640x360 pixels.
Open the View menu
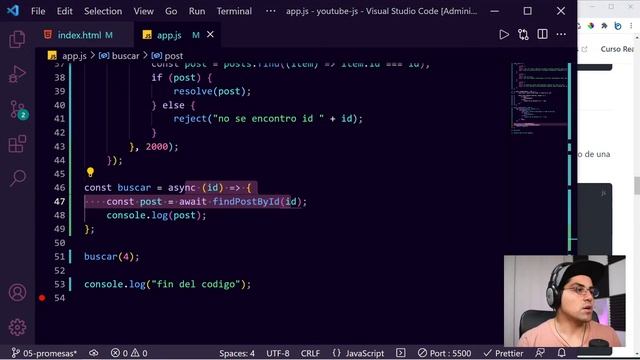[144, 11]
